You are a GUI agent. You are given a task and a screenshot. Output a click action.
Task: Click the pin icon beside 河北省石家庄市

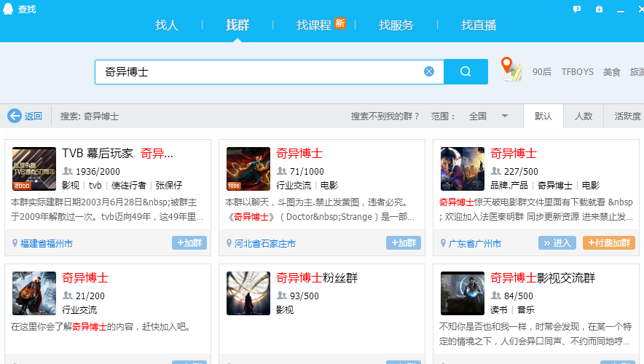pyautogui.click(x=229, y=243)
